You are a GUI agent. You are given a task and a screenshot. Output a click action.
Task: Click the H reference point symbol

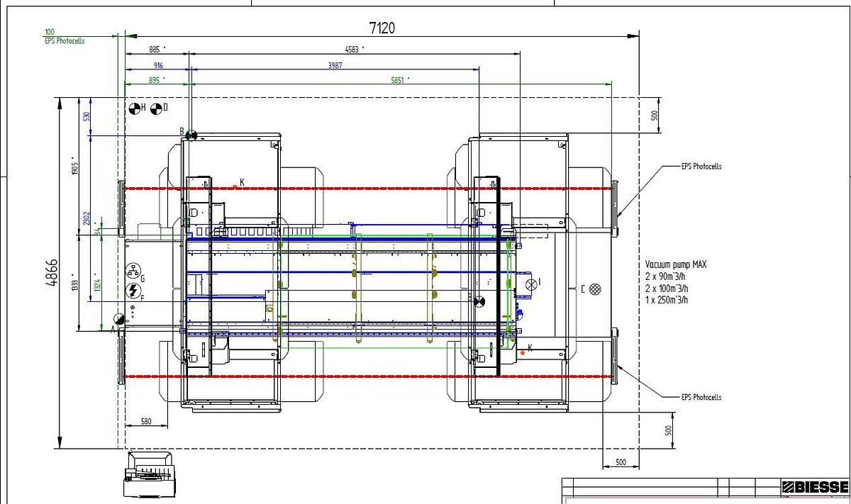click(x=133, y=108)
